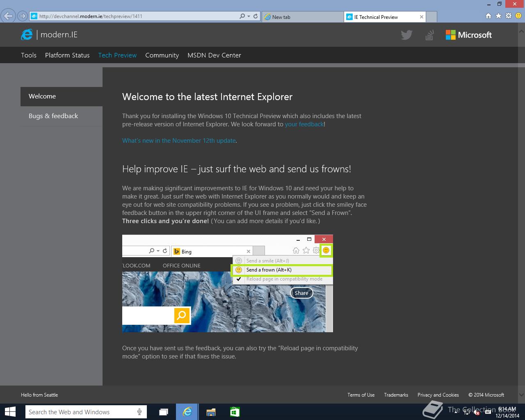
Task: Click the address bar search magnifier icon
Action: tap(242, 16)
